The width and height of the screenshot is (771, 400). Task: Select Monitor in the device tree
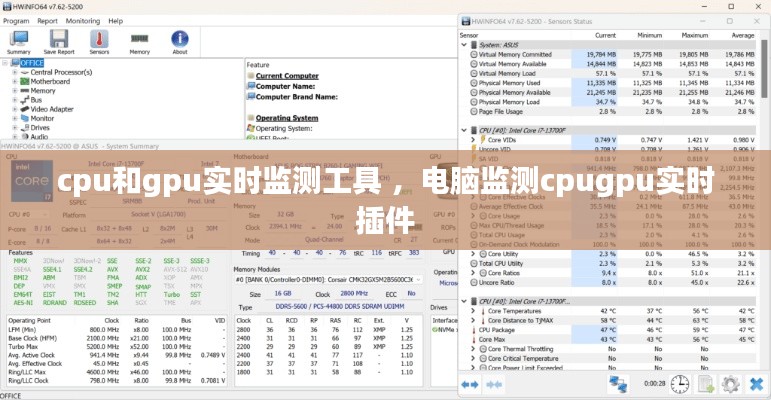[42, 118]
